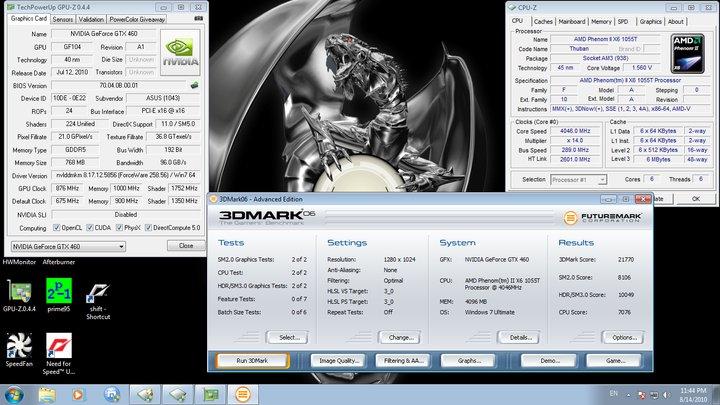The width and height of the screenshot is (720, 405).
Task: Open Windows Explorer from the taskbar
Action: click(47, 394)
